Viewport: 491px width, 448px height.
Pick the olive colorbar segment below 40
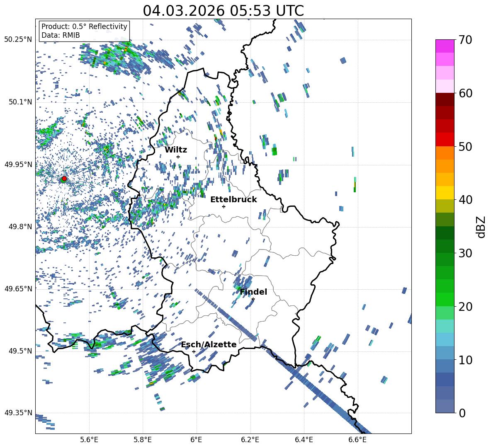coord(445,206)
